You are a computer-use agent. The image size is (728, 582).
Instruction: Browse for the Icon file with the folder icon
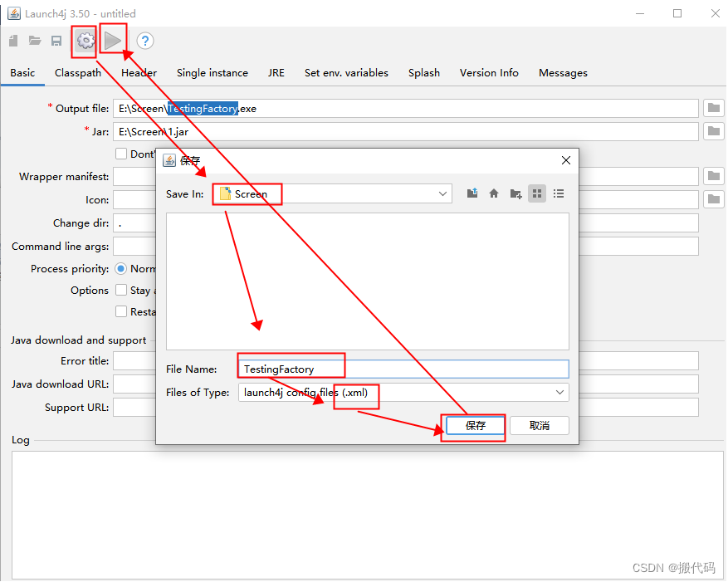714,199
